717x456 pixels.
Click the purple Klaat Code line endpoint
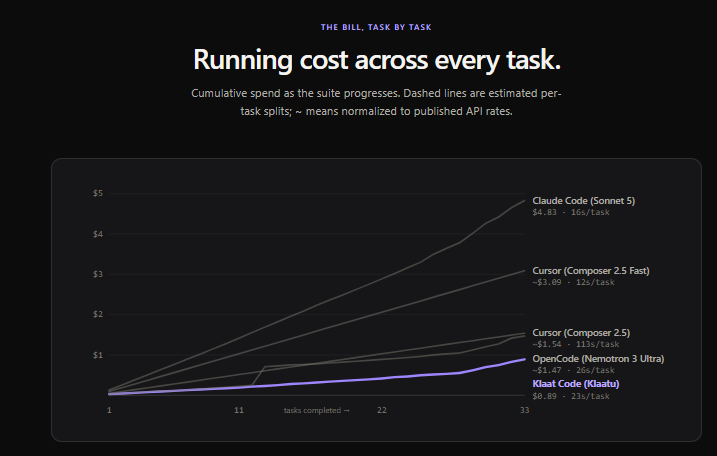[x=524, y=359]
